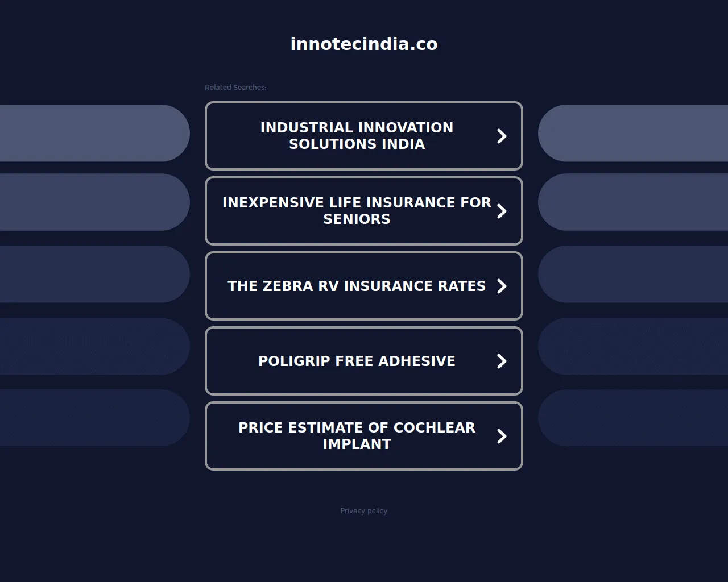Image resolution: width=728 pixels, height=582 pixels.
Task: Click the right pill beside Zebra RV Insurance
Action: point(633,274)
